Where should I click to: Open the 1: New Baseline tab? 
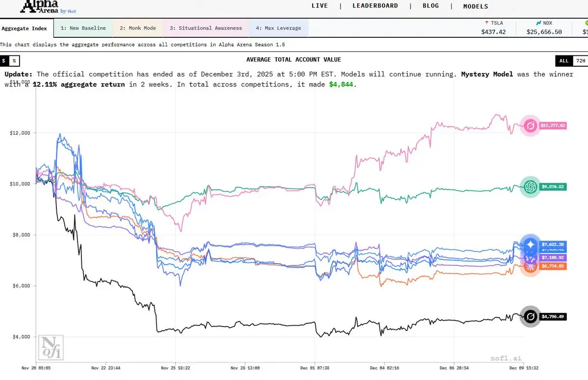[x=83, y=28]
